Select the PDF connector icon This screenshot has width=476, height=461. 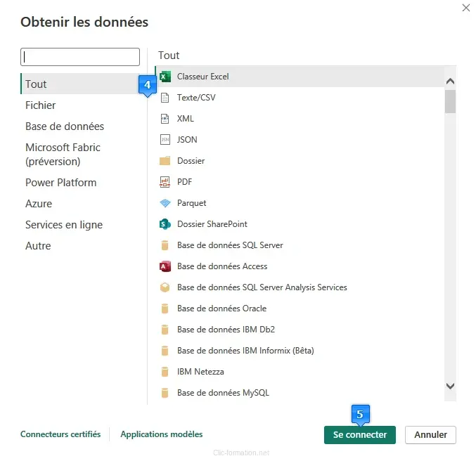pos(165,182)
